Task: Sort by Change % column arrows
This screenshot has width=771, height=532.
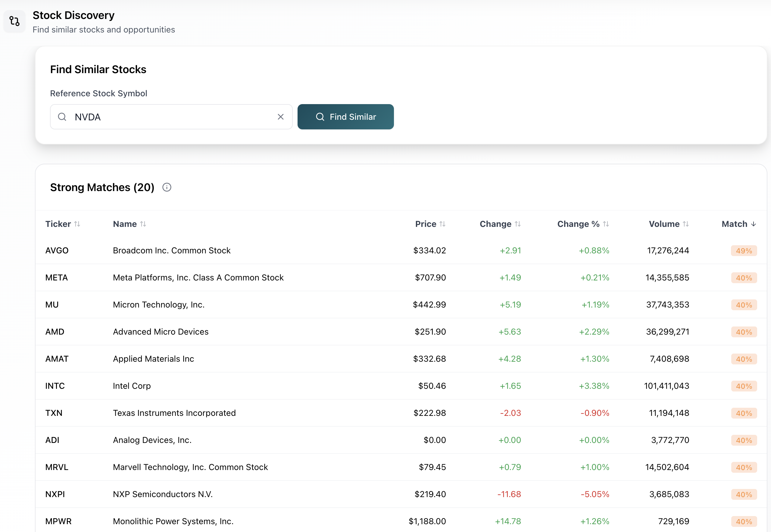Action: coord(606,224)
